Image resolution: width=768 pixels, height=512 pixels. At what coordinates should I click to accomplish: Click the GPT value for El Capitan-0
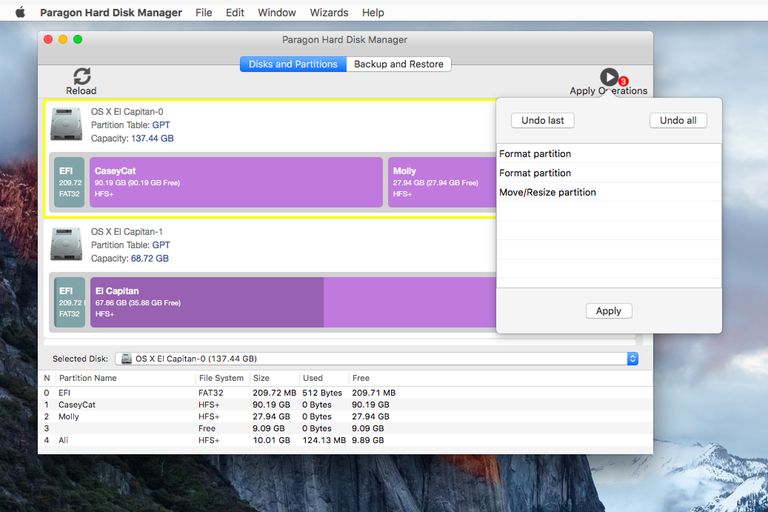(x=161, y=125)
